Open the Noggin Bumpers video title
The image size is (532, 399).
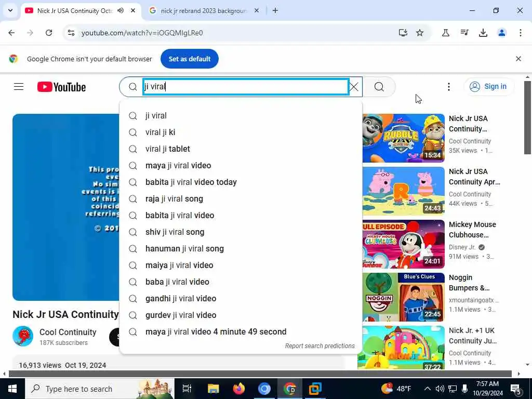(x=469, y=283)
